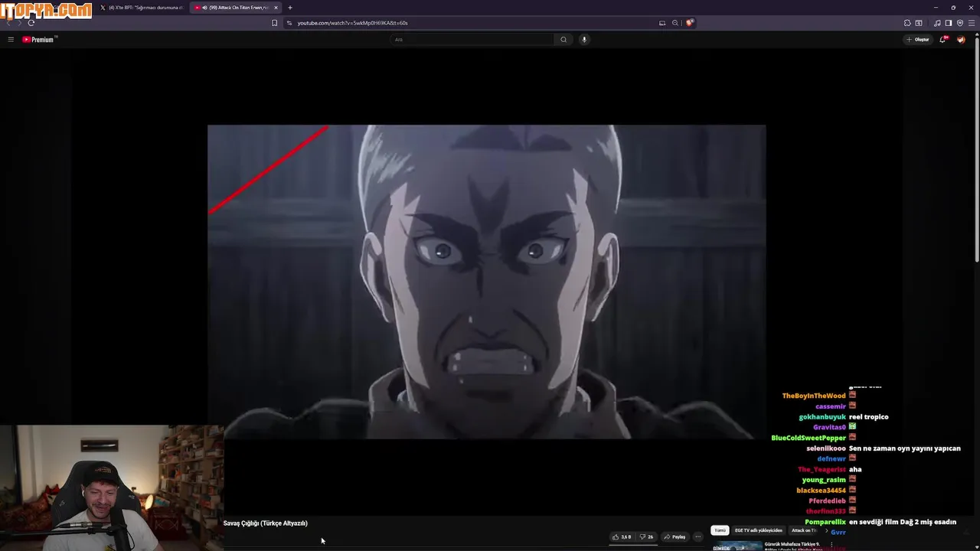Select the Attack on Titan filter chip
Viewport: 980px width, 551px height.
pyautogui.click(x=804, y=530)
